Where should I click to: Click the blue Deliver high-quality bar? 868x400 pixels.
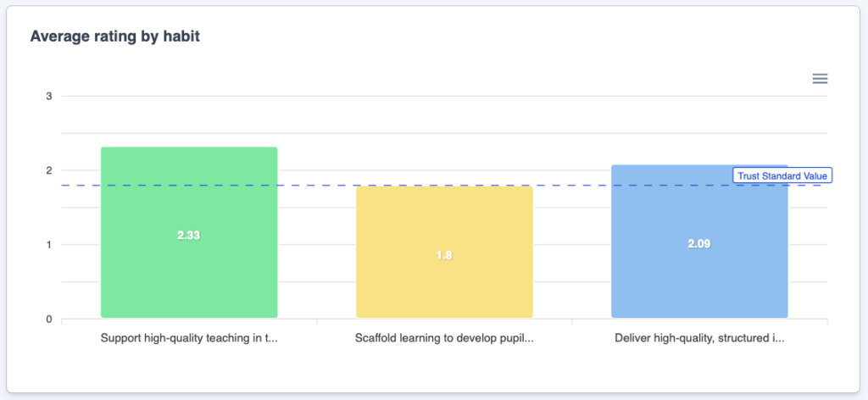coord(699,280)
